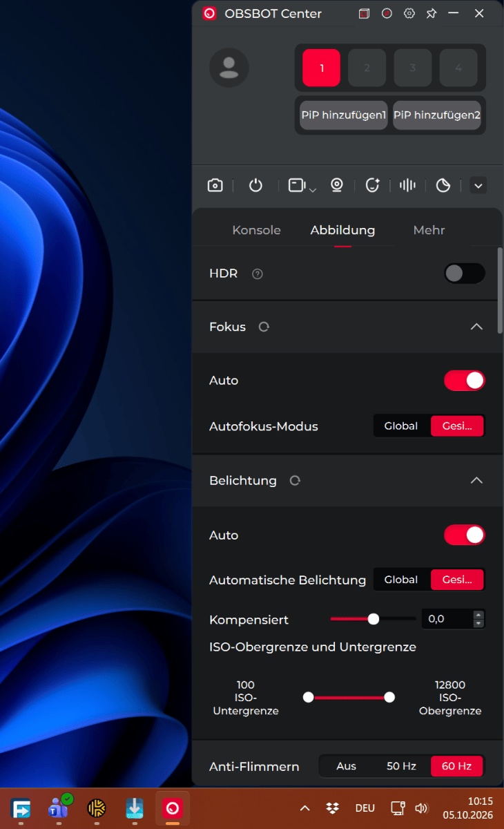Disable the Fokus Auto toggle
The width and height of the screenshot is (504, 829).
pos(465,381)
